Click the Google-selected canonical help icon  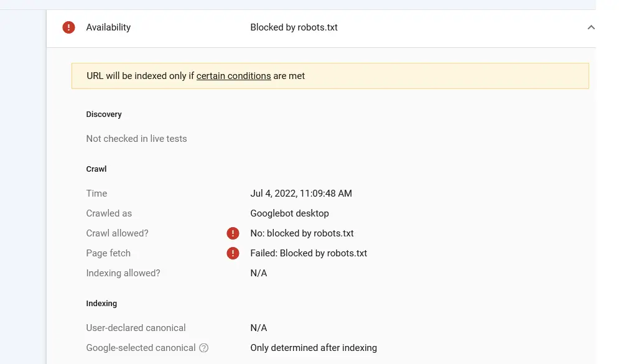(x=203, y=348)
